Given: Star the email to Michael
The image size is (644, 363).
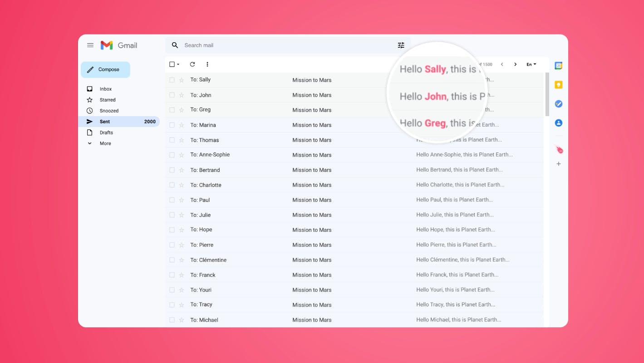Looking at the screenshot, I should click(x=182, y=319).
